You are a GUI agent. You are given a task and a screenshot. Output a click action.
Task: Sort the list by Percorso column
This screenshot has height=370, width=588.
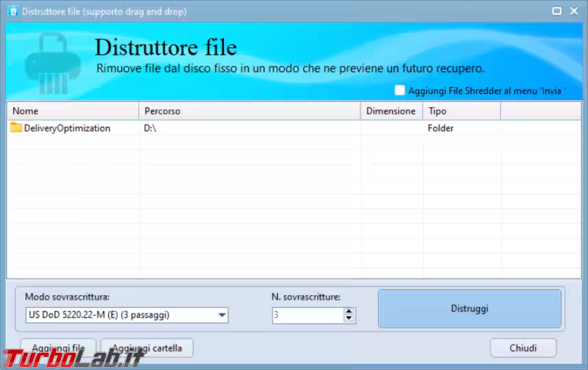(x=249, y=111)
